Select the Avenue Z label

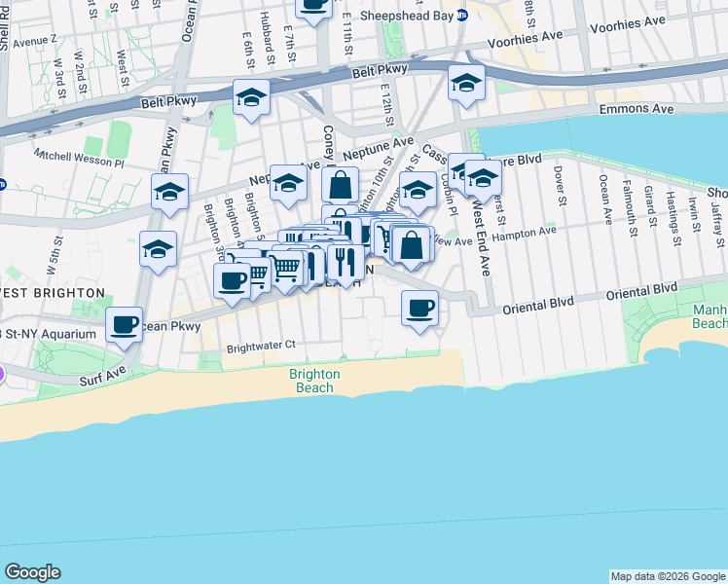[x=35, y=41]
